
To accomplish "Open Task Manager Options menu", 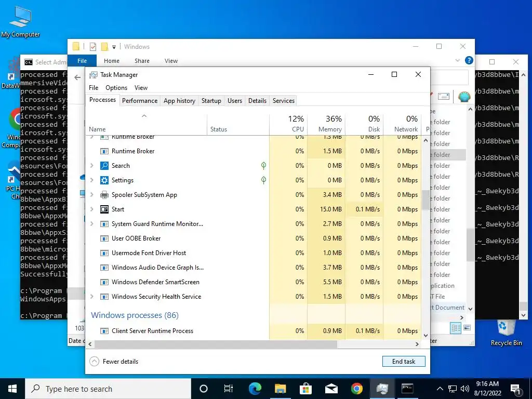I will (116, 87).
